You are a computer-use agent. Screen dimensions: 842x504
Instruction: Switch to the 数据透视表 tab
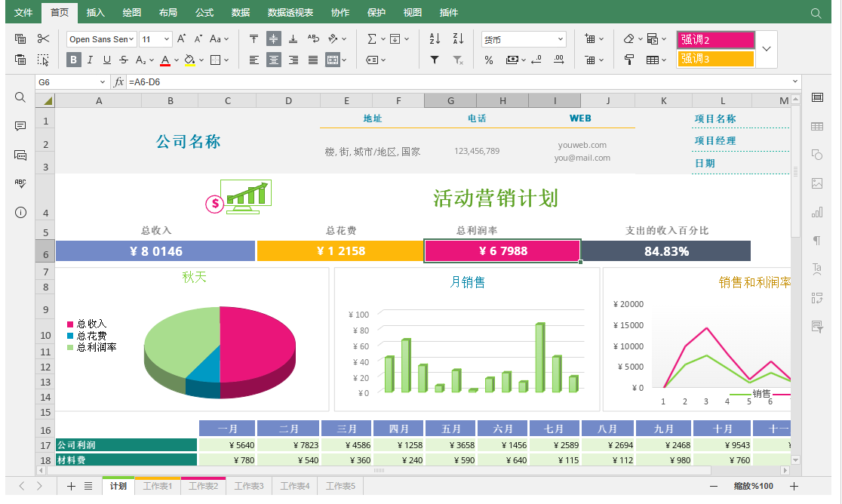(290, 12)
